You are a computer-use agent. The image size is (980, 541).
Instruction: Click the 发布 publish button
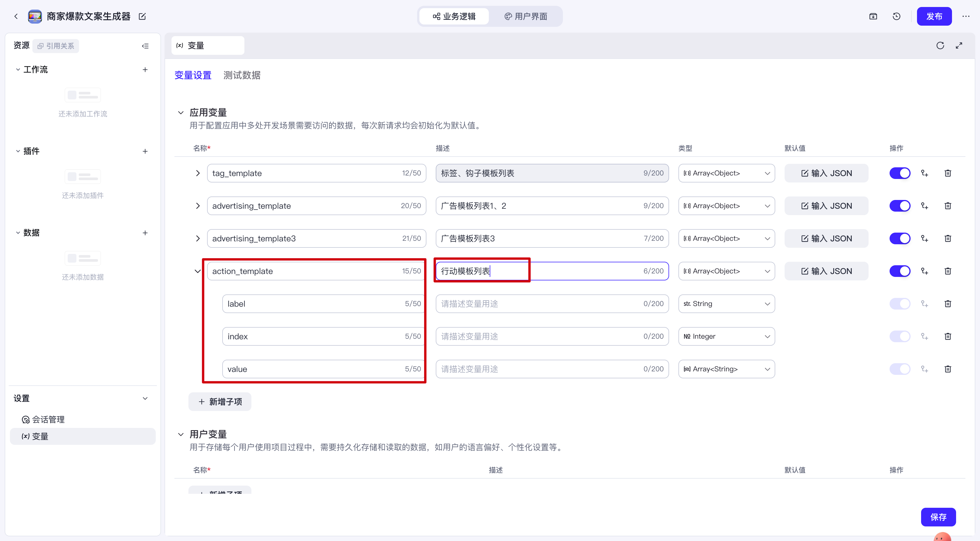934,16
